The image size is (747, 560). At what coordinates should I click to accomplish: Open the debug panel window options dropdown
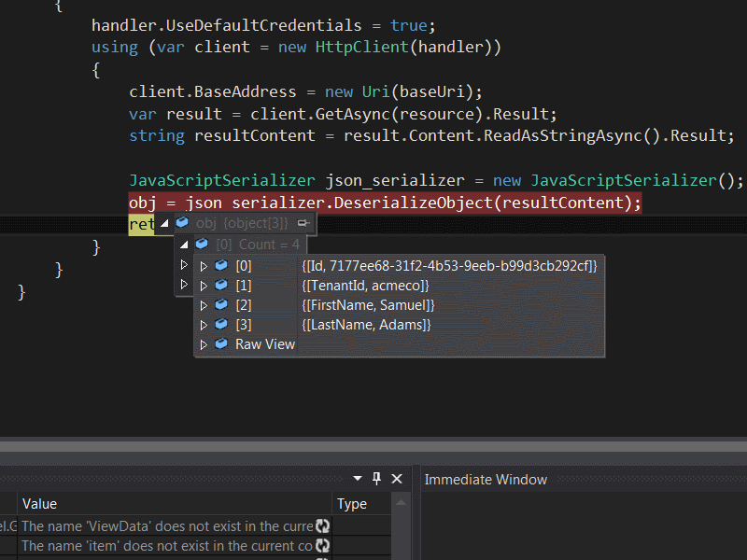point(357,478)
